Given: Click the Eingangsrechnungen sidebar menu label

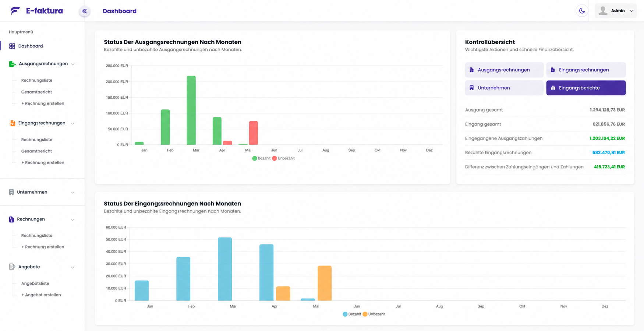Looking at the screenshot, I should (x=42, y=123).
